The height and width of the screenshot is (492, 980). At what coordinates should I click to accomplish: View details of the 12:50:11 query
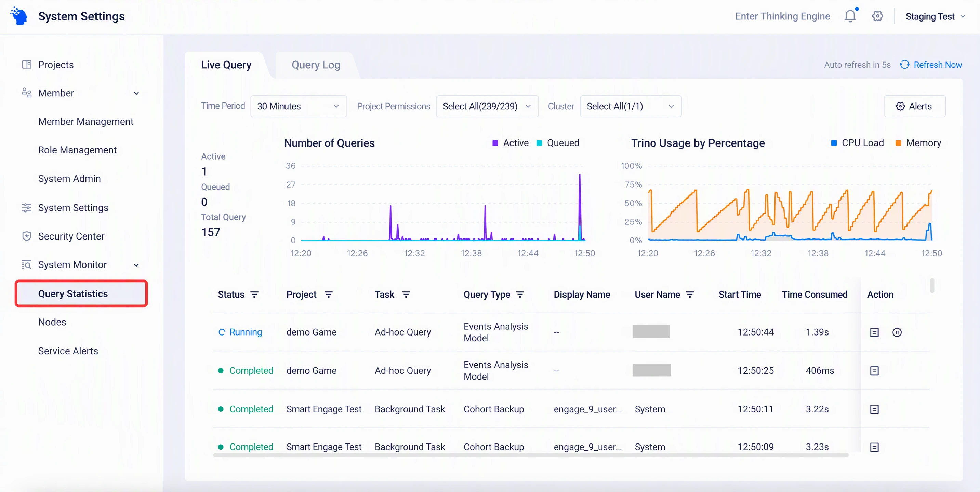click(x=874, y=409)
